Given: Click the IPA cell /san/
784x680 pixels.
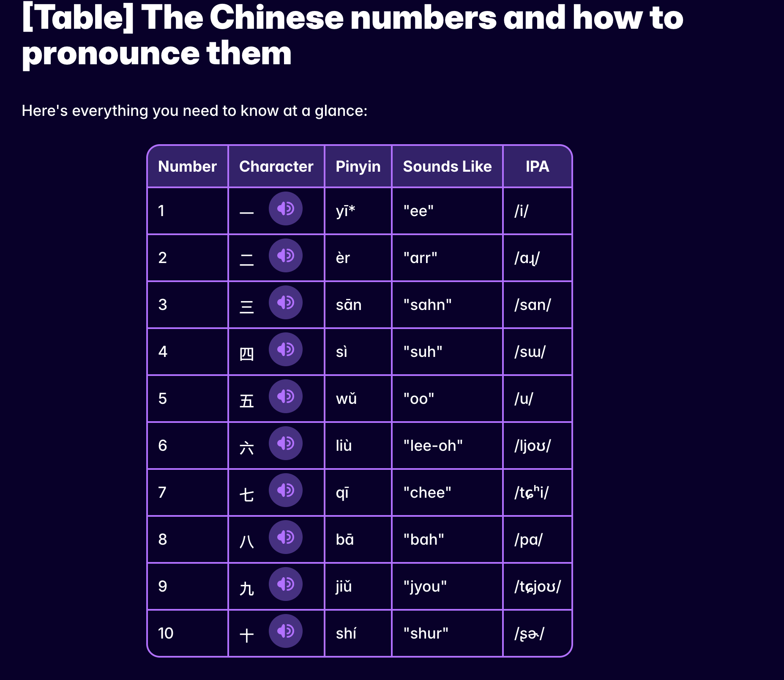Looking at the screenshot, I should [533, 305].
